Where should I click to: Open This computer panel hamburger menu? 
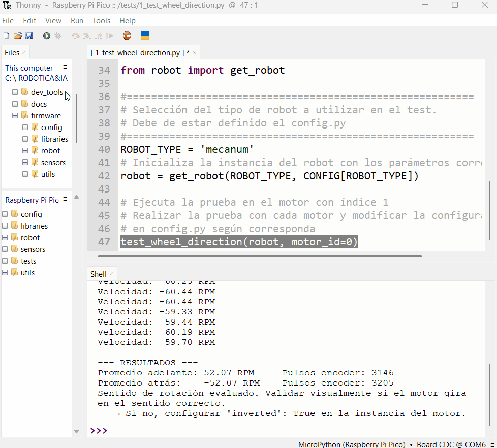click(65, 67)
